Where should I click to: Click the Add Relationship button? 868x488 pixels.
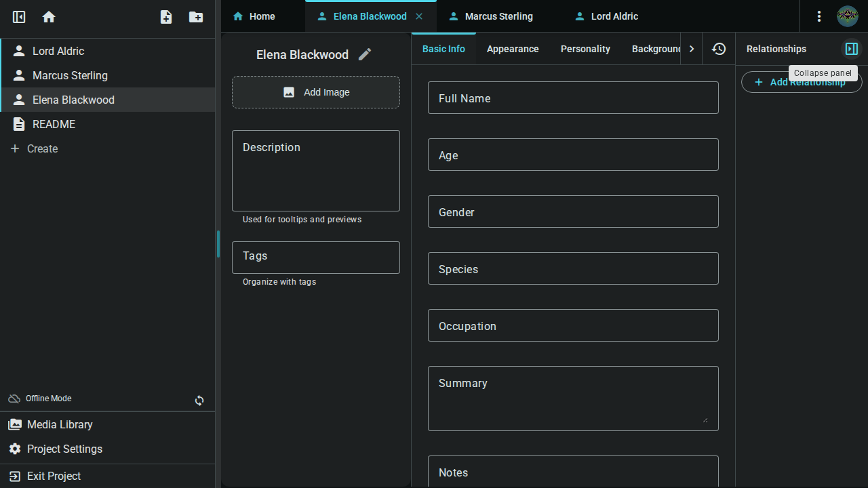click(801, 81)
